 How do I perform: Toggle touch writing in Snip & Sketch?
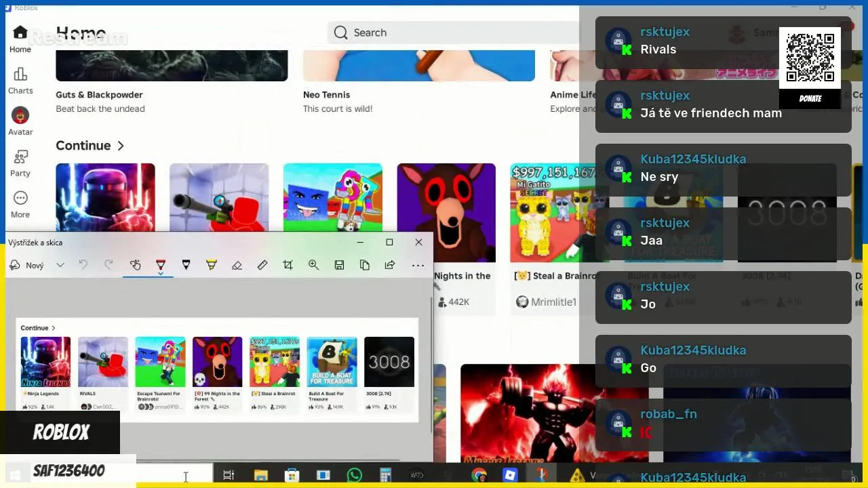tap(135, 265)
